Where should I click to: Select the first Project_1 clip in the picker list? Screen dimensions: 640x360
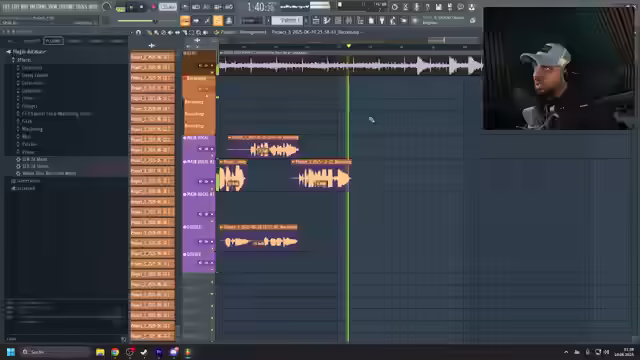152,57
